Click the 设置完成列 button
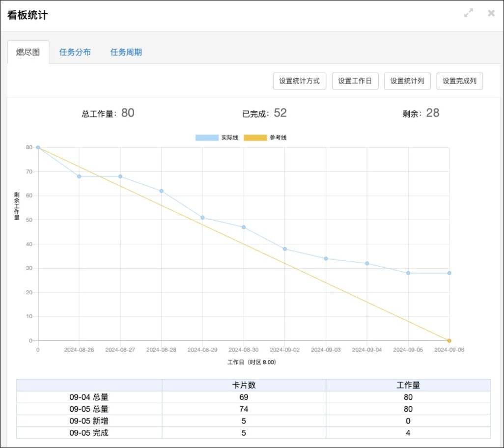Image resolution: width=504 pixels, height=448 pixels. [x=459, y=81]
